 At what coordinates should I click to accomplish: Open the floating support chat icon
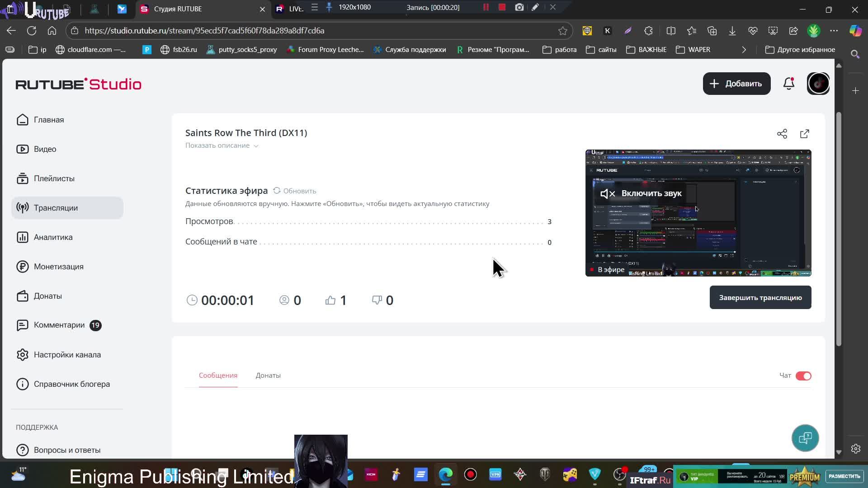[x=805, y=438]
